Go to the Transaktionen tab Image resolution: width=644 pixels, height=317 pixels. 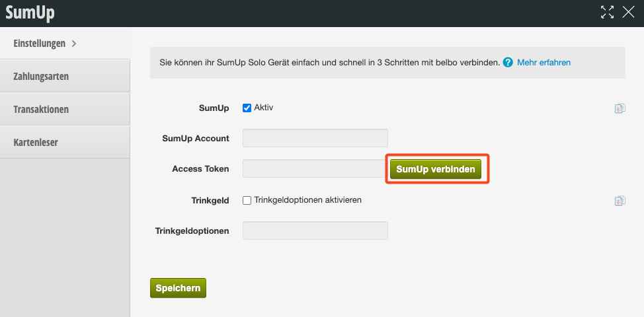(41, 110)
